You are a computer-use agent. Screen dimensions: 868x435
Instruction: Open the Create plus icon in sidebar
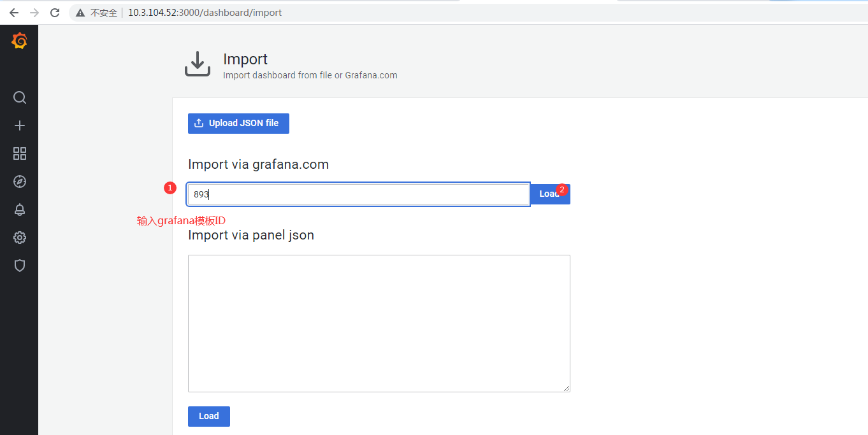[x=20, y=125]
